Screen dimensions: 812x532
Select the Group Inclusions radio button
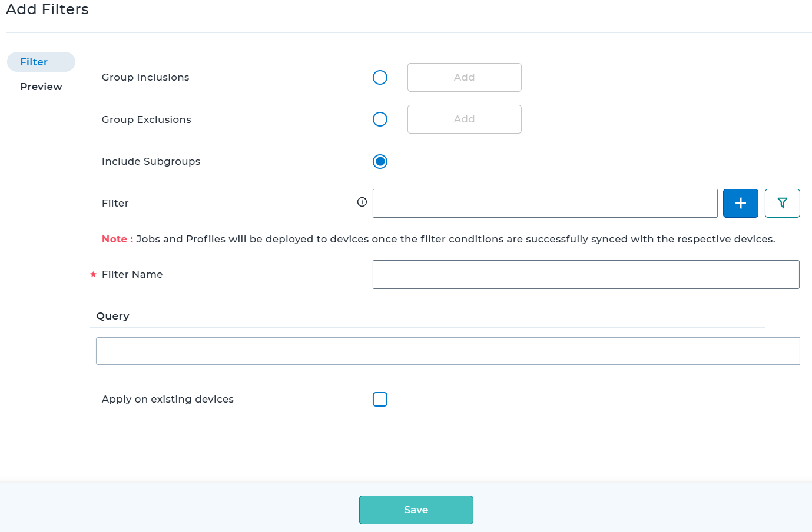point(380,77)
